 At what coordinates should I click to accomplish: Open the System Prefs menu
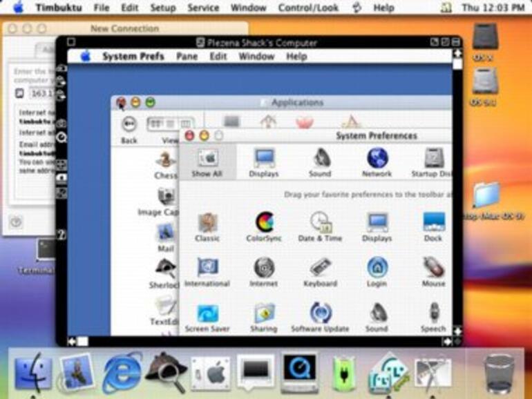[133, 57]
